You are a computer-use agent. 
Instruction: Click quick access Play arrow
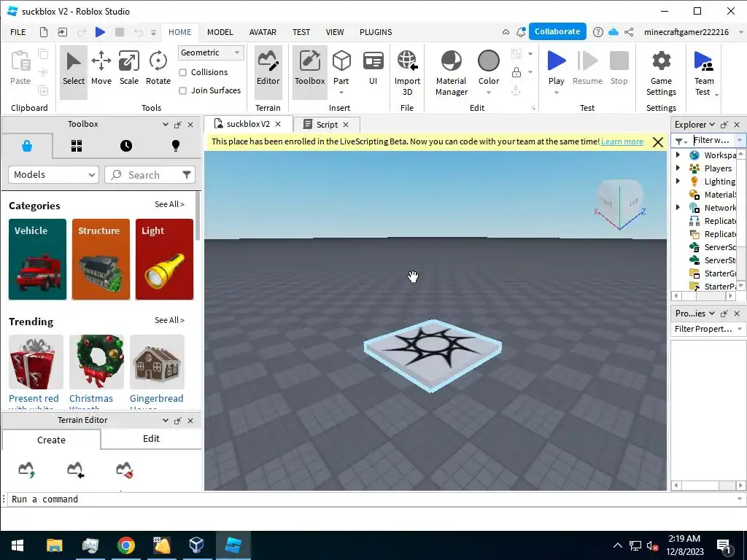click(x=100, y=32)
